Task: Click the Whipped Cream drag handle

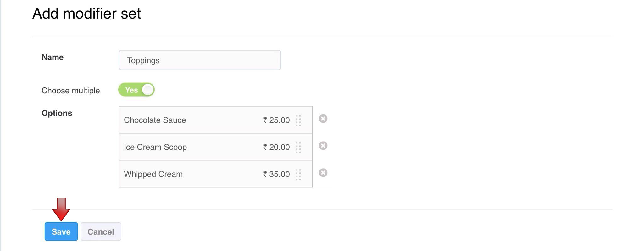Action: point(298,174)
